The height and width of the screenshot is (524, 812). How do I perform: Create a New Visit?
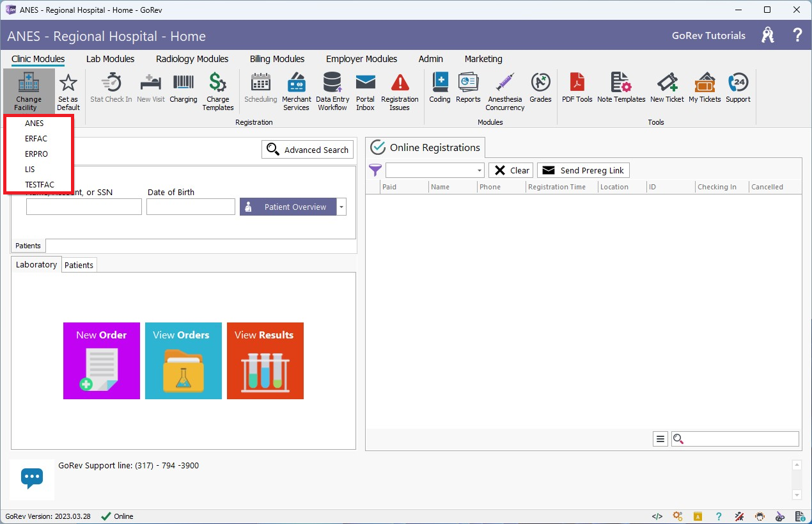151,88
